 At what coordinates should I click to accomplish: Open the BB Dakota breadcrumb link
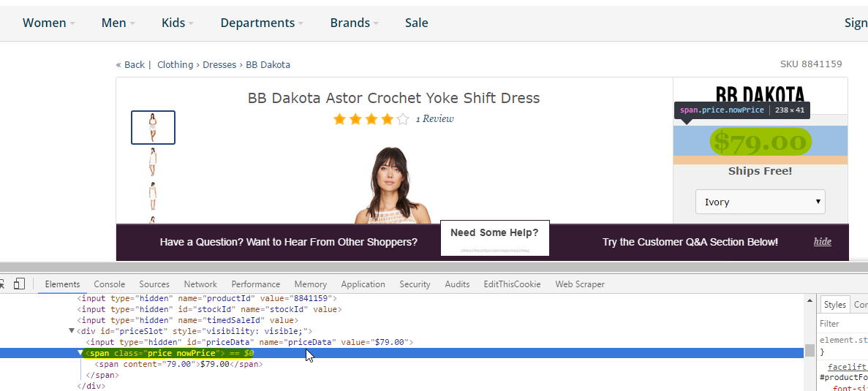pos(268,65)
